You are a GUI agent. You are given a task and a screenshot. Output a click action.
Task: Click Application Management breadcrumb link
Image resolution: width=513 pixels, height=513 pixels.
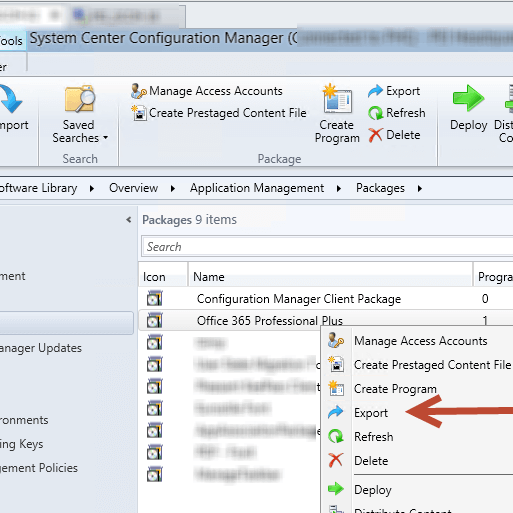pyautogui.click(x=257, y=188)
